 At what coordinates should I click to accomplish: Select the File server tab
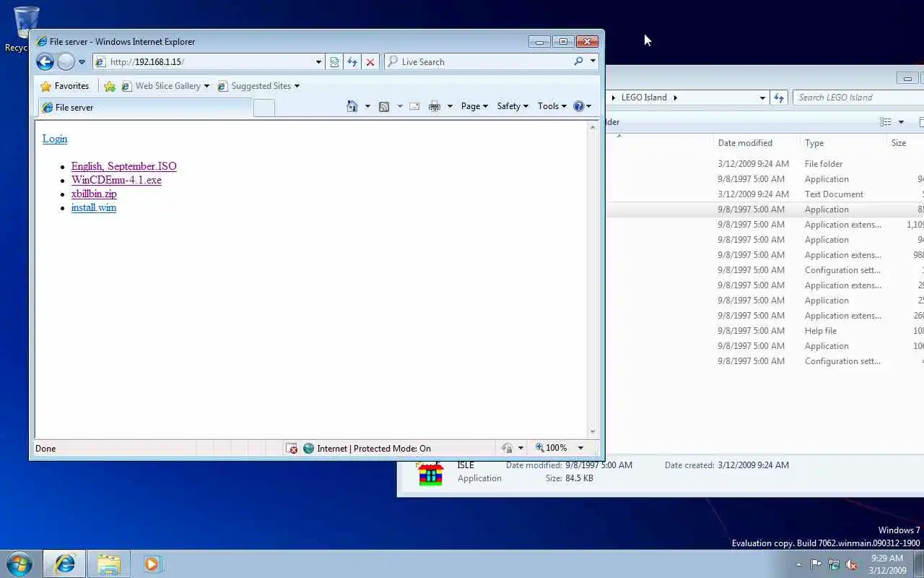[x=145, y=108]
